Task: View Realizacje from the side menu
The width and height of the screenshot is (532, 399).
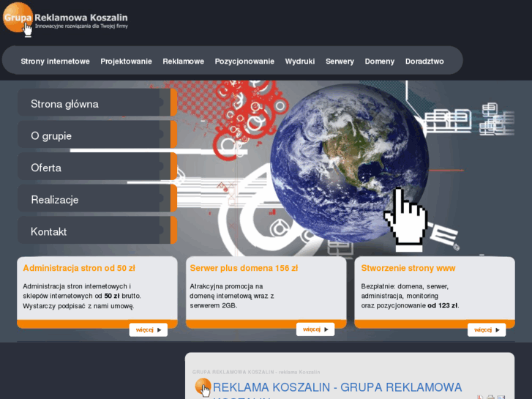Action: tap(97, 198)
